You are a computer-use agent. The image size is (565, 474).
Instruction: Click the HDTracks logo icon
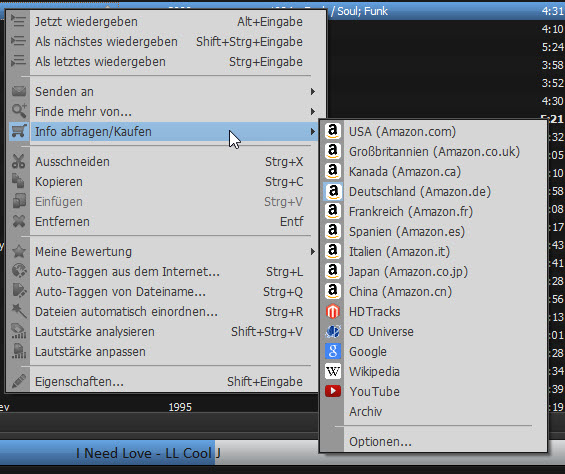(333, 311)
